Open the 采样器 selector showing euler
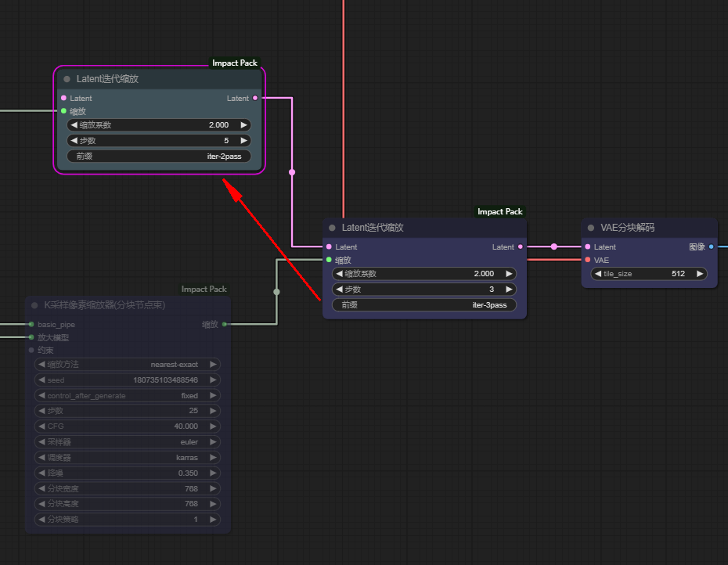Image resolution: width=728 pixels, height=565 pixels. [128, 441]
